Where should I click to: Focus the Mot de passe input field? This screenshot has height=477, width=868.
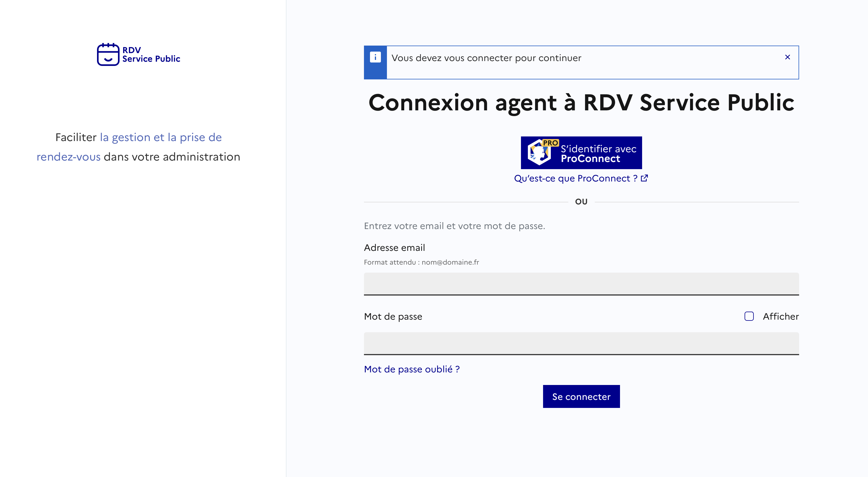point(581,343)
